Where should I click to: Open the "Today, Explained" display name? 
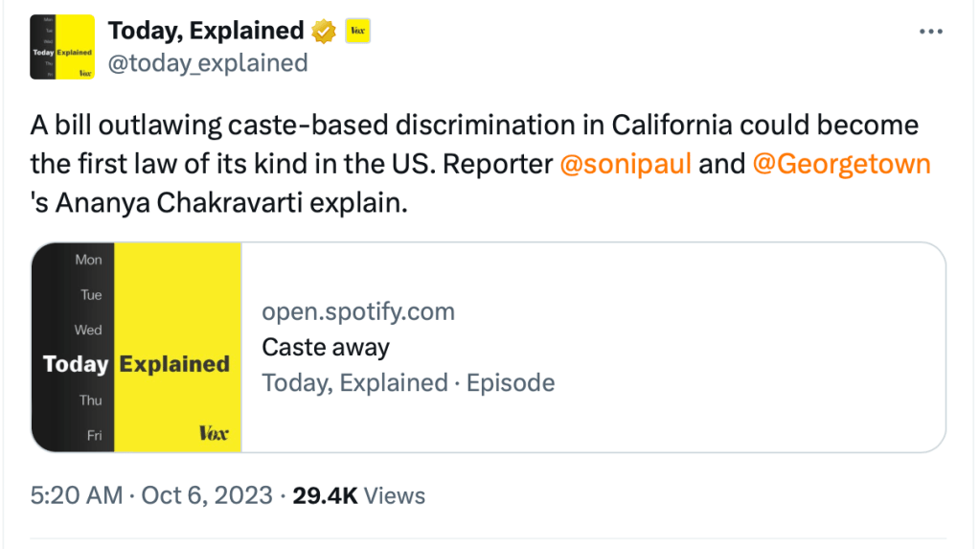(x=205, y=31)
